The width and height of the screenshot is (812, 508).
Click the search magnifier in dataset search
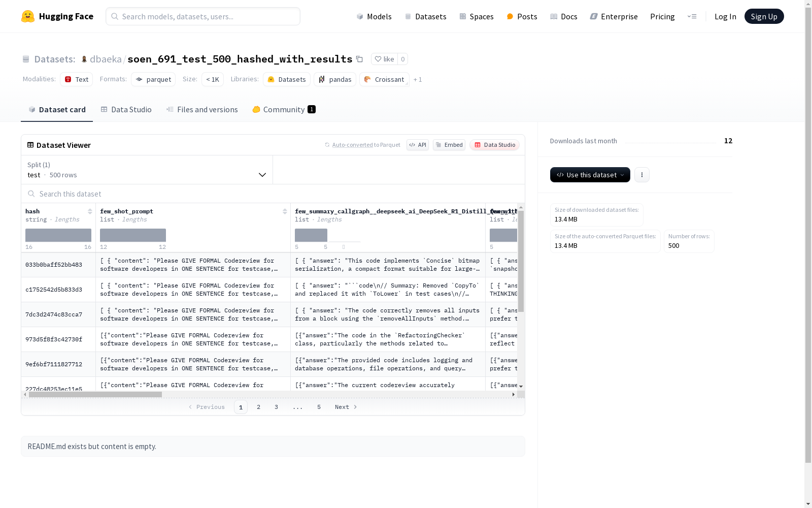(x=31, y=194)
